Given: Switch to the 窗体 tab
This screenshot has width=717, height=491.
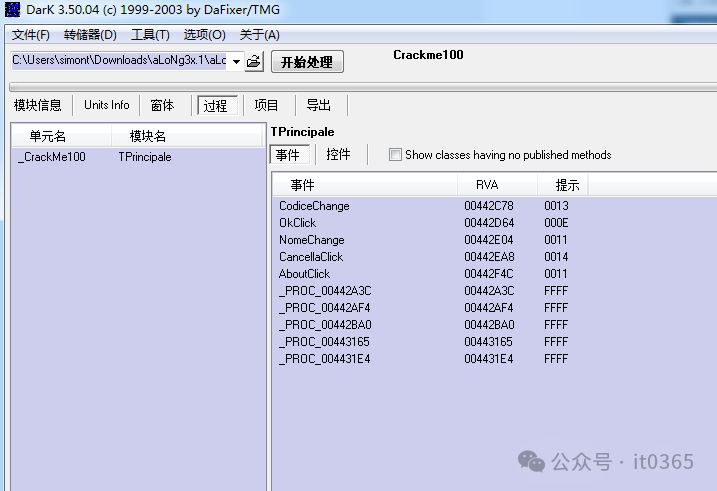Looking at the screenshot, I should click(x=162, y=105).
